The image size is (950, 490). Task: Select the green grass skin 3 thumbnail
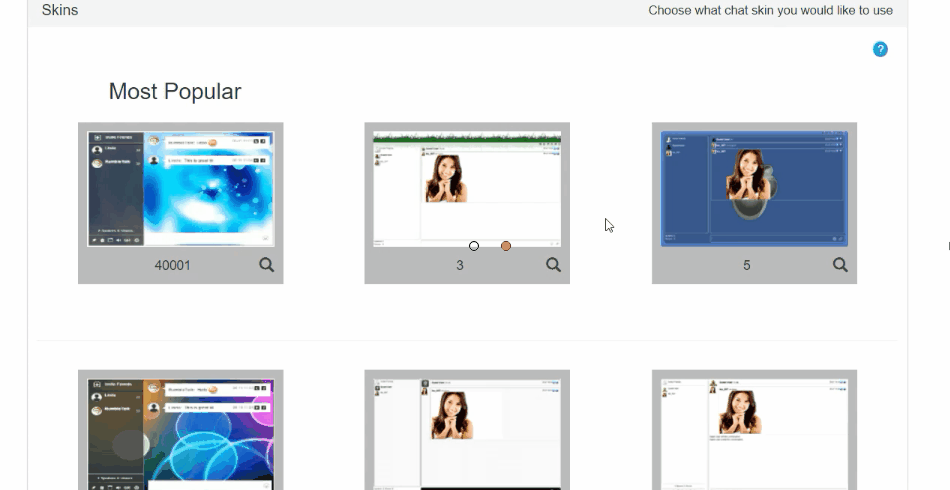point(467,189)
